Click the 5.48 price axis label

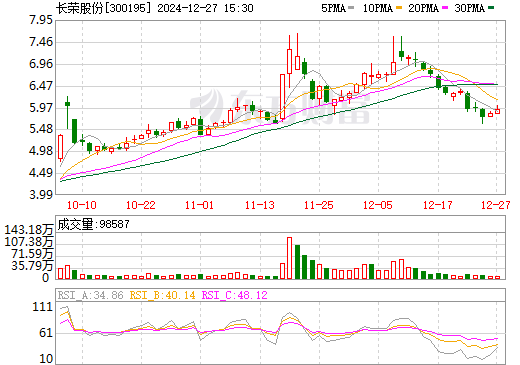[41, 129]
